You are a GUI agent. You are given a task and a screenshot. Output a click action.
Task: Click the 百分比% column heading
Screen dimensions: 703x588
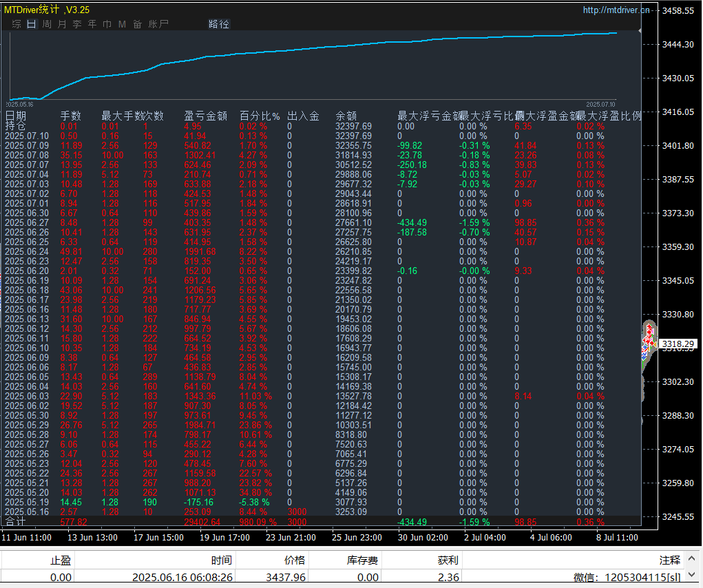point(260,116)
